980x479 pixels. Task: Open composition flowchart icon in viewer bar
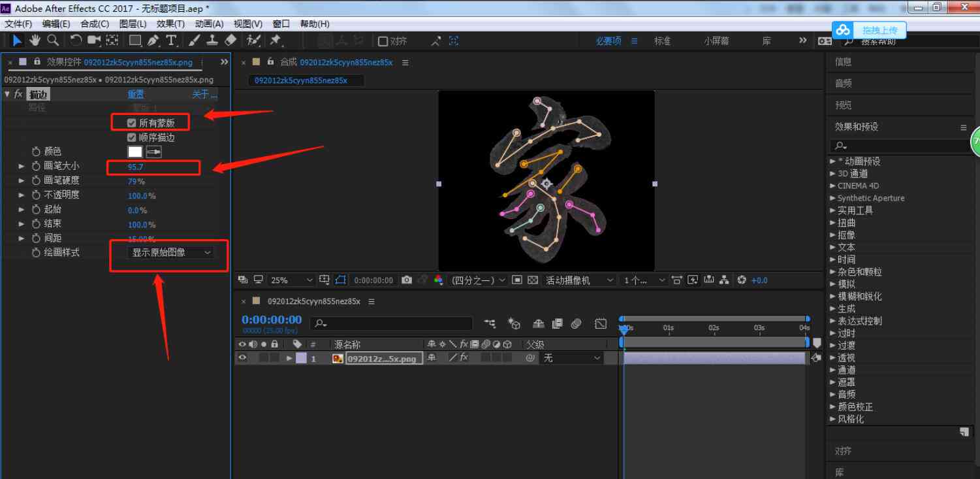click(724, 280)
